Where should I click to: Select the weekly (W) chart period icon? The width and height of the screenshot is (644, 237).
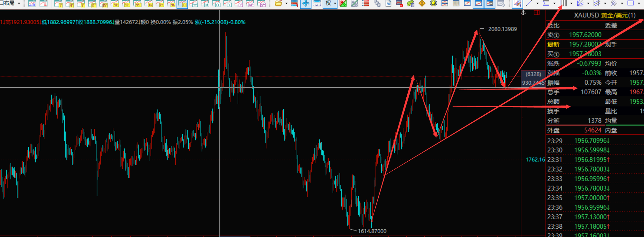tap(194, 4)
